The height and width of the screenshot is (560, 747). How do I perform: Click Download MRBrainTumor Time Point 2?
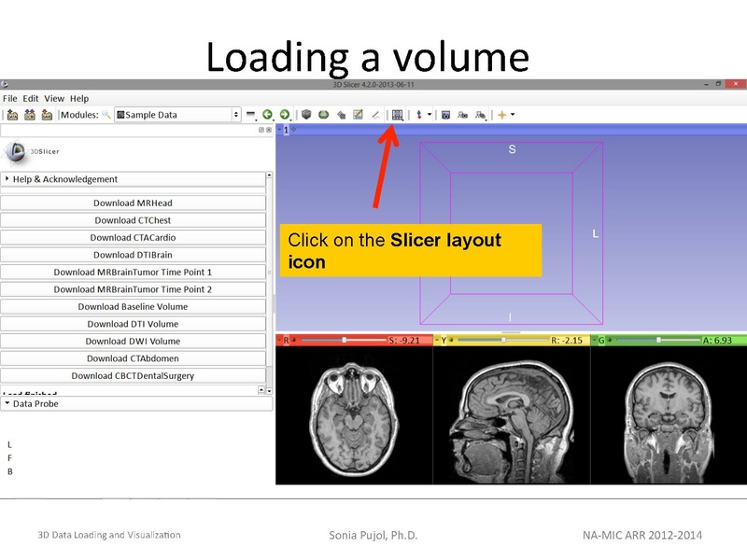tap(133, 289)
